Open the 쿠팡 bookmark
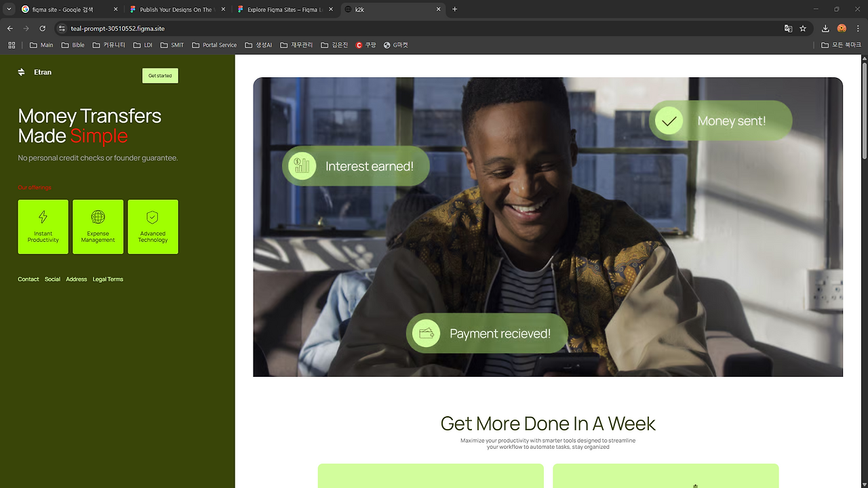Viewport: 868px width, 488px height. pos(366,45)
